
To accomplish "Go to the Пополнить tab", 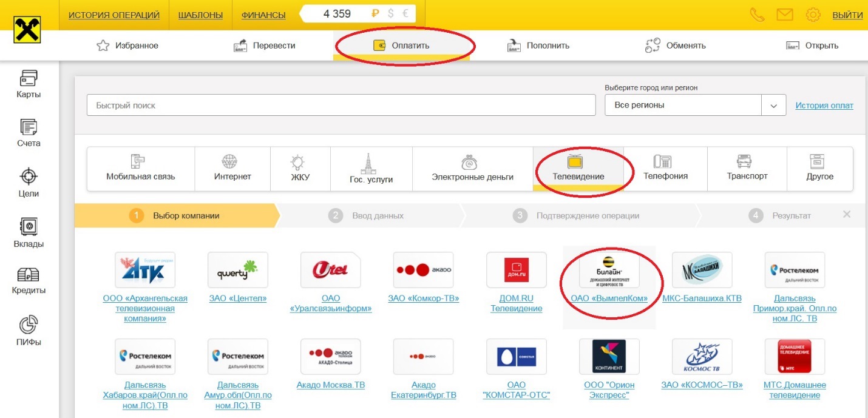I will pos(538,46).
